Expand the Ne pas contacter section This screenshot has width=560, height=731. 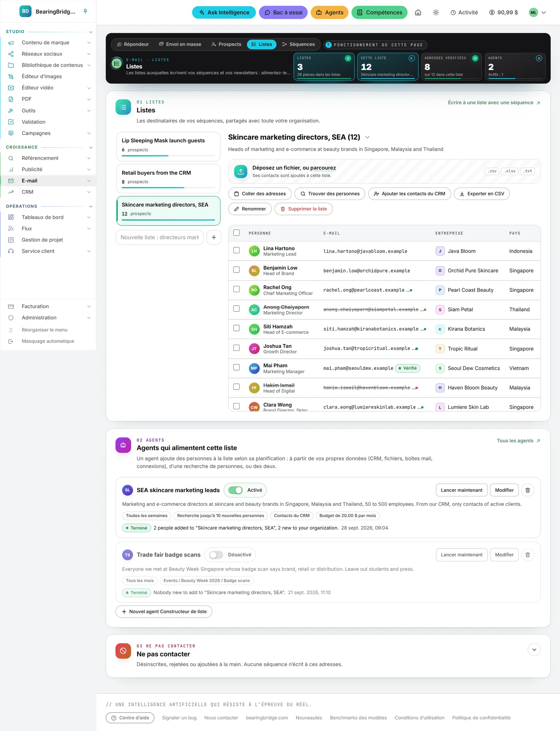coord(534,649)
